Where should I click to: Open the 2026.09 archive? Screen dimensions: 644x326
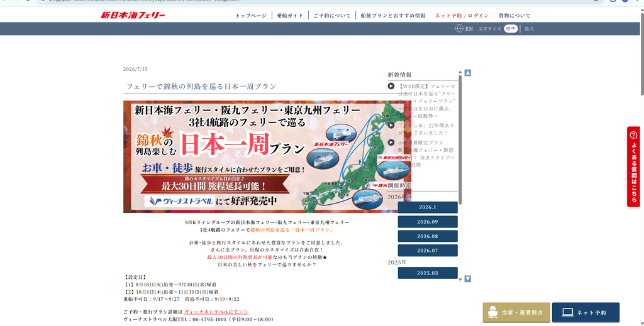point(428,222)
